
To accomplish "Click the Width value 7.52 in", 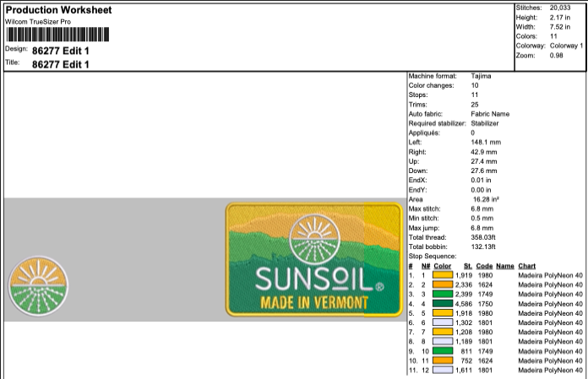I will 560,27.
